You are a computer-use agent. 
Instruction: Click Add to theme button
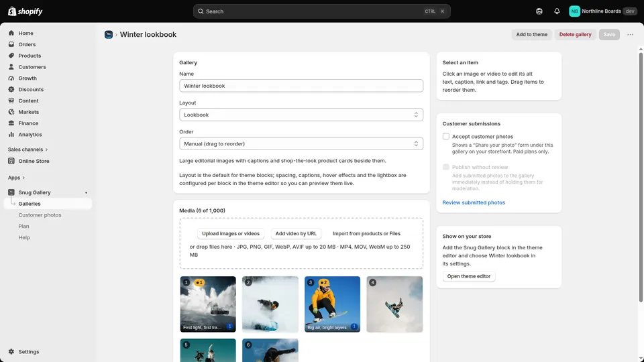point(531,34)
